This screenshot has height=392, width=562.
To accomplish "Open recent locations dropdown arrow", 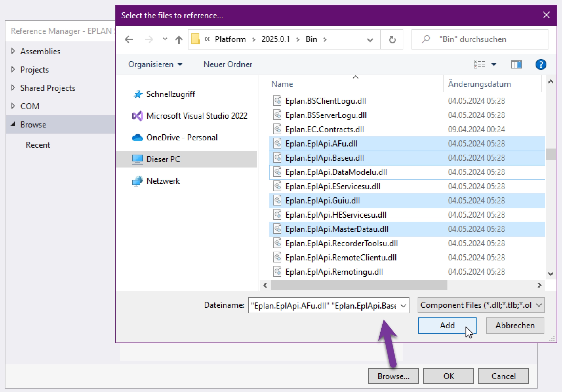I will click(165, 39).
